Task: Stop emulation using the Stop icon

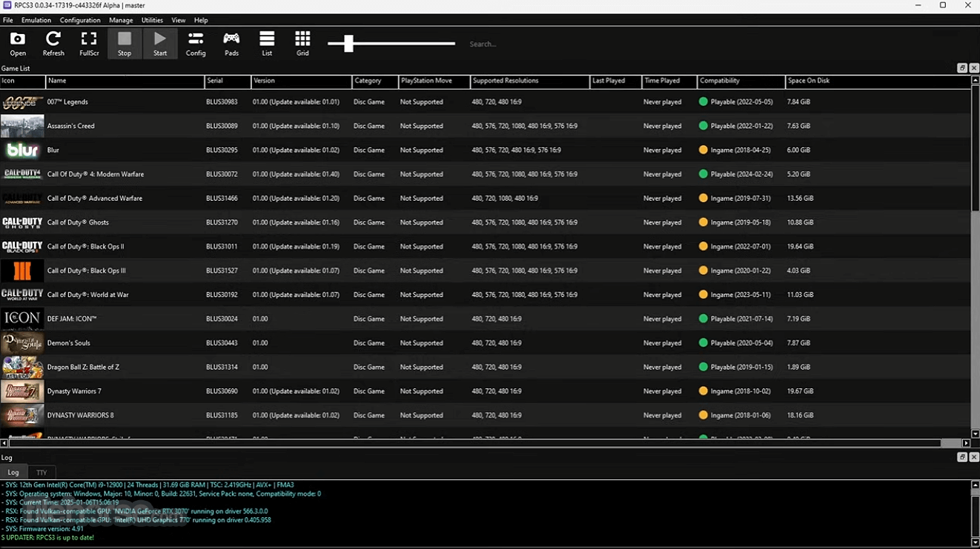Action: pyautogui.click(x=125, y=44)
